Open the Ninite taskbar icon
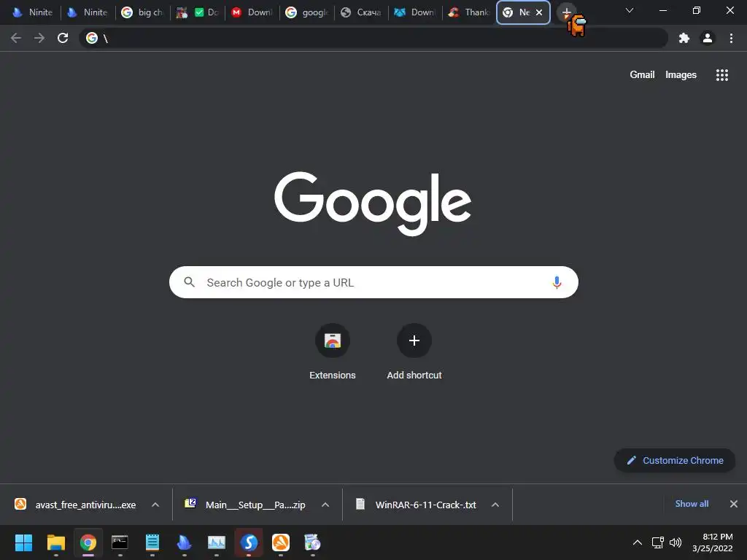 184,542
